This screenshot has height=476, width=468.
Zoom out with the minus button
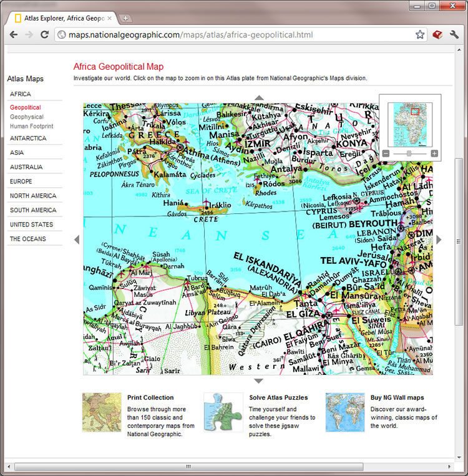[386, 153]
